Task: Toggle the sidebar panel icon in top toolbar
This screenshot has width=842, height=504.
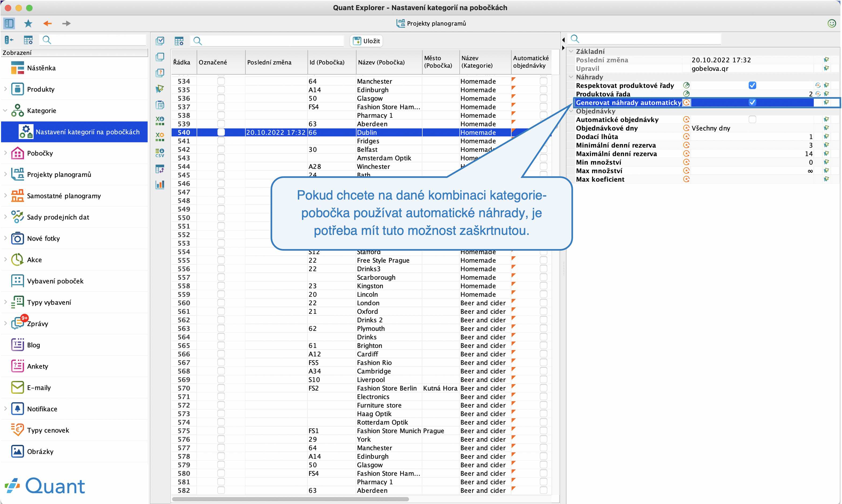Action: pyautogui.click(x=9, y=24)
